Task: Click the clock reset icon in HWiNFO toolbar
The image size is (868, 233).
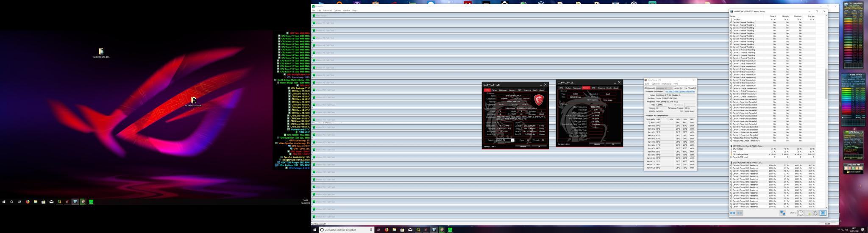Action: click(801, 213)
